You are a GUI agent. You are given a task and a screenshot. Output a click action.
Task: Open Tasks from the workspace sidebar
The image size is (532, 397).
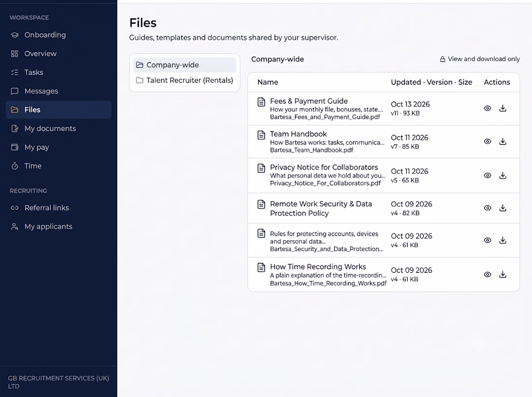pyautogui.click(x=59, y=72)
